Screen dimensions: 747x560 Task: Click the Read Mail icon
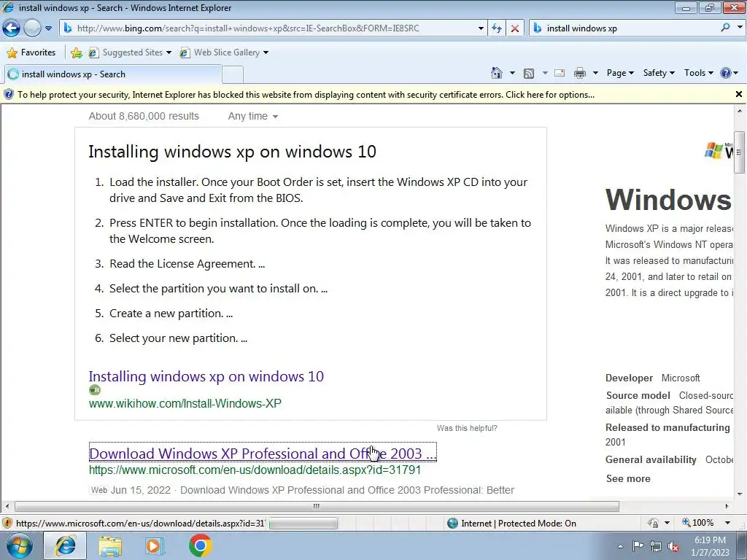560,73
